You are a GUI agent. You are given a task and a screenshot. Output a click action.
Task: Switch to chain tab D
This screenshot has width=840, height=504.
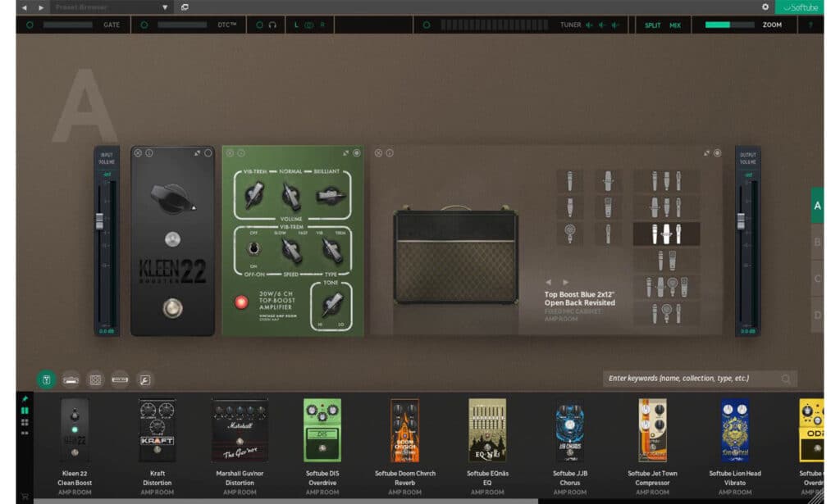(x=818, y=316)
